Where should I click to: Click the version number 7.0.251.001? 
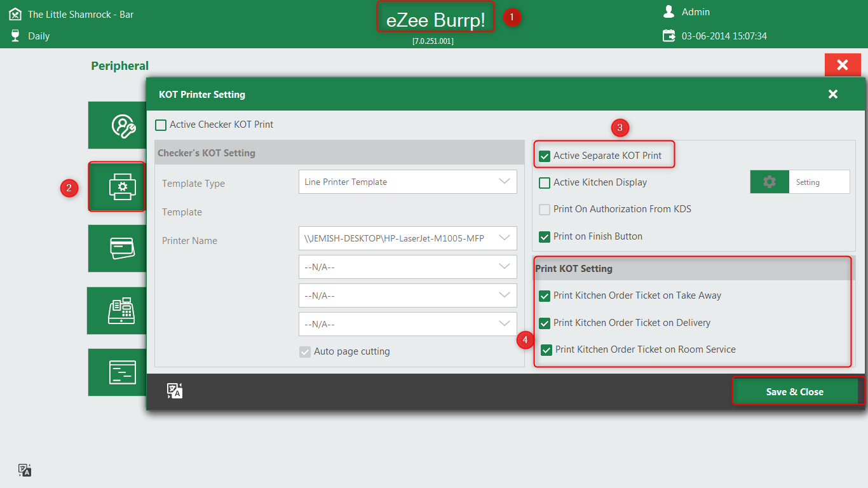(433, 41)
